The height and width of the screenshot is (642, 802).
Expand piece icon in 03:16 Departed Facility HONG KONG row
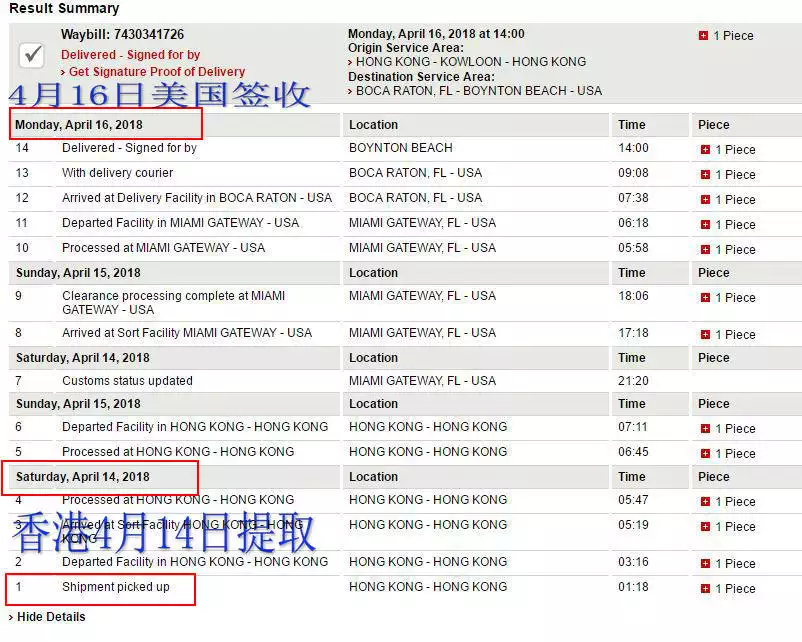point(705,563)
